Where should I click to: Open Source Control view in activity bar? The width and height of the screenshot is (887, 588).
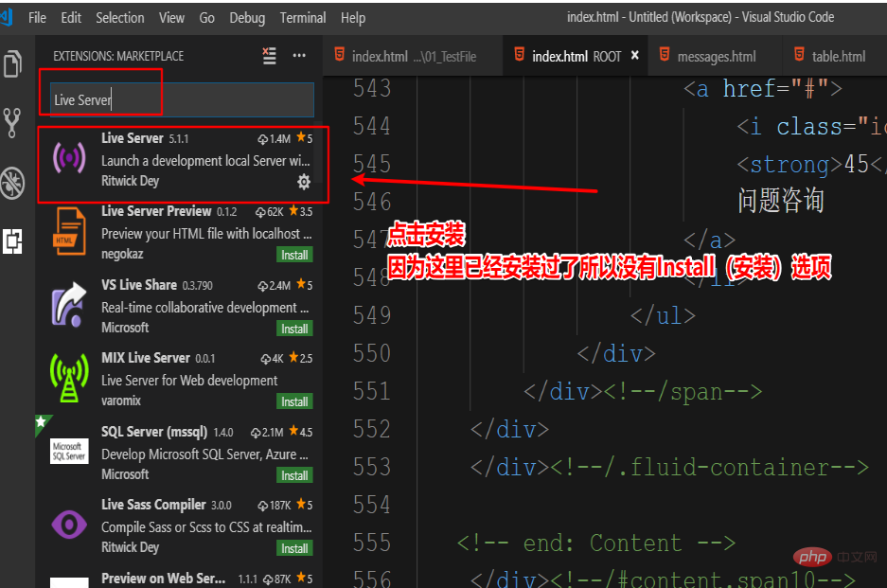12,123
